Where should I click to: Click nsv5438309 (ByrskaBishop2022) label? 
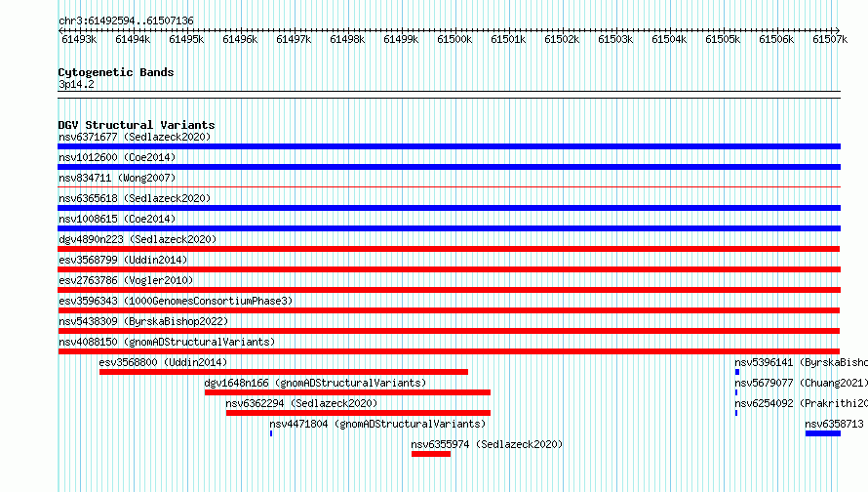coord(143,321)
